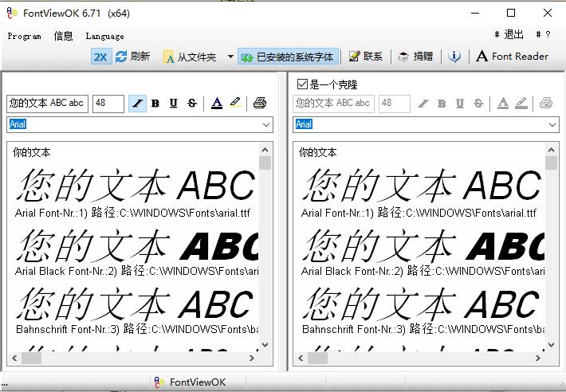The width and height of the screenshot is (566, 392).
Task: Click the left list scroll down arrow
Action: coord(265,345)
